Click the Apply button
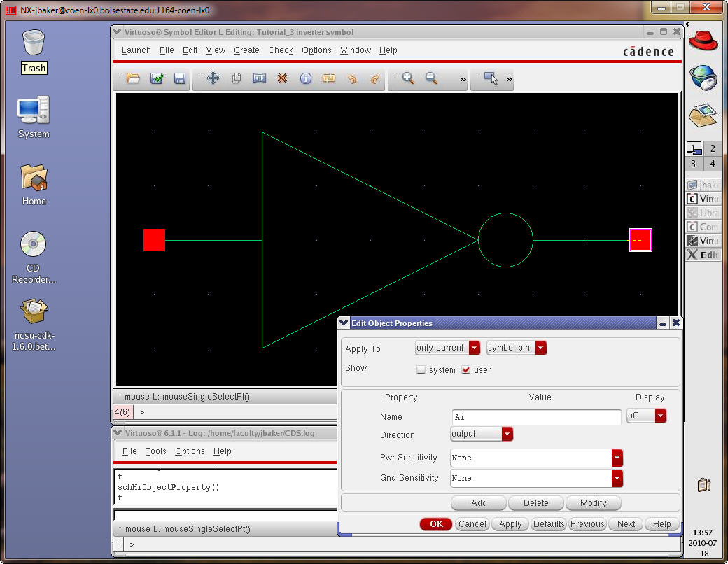This screenshot has width=728, height=564. tap(510, 523)
